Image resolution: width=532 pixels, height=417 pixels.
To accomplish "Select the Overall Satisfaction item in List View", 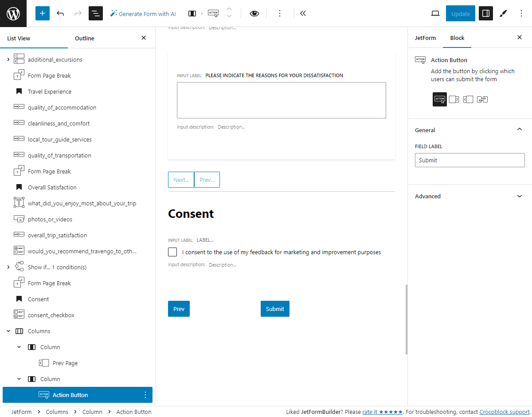I will click(53, 187).
